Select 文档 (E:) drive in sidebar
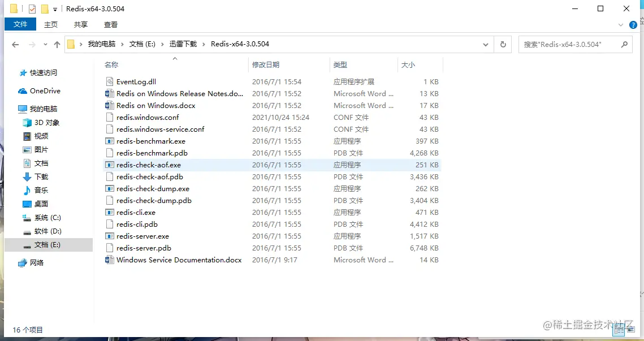Image resolution: width=644 pixels, height=341 pixels. tap(49, 245)
